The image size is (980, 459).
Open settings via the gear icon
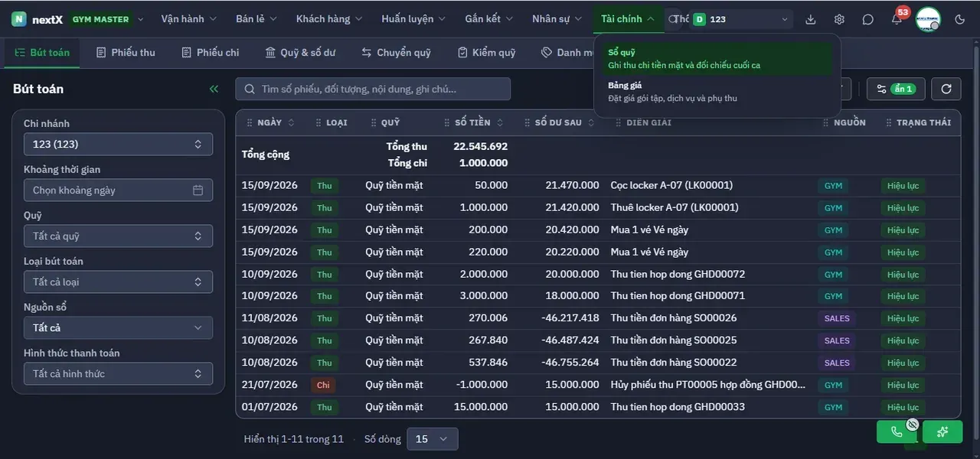coord(839,19)
